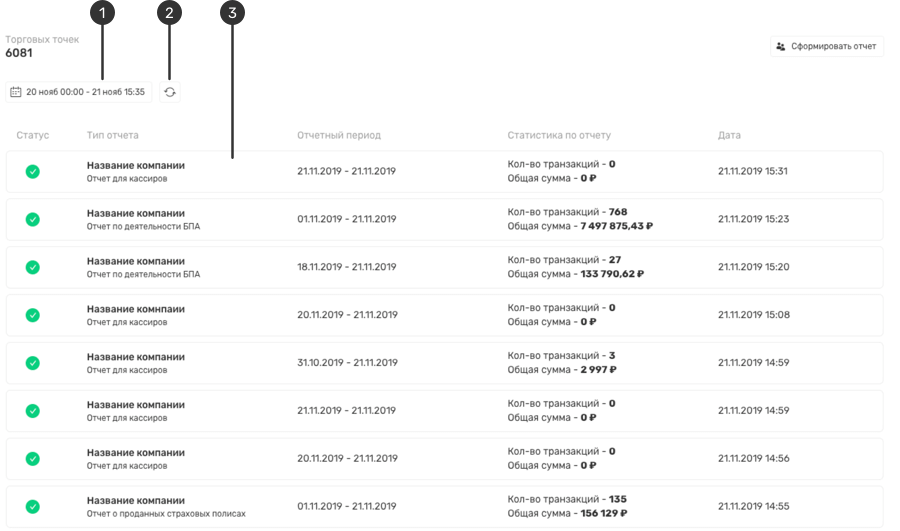Click Отчет о проданных страховых полисах report type
The width and height of the screenshot is (900, 531).
point(166,514)
